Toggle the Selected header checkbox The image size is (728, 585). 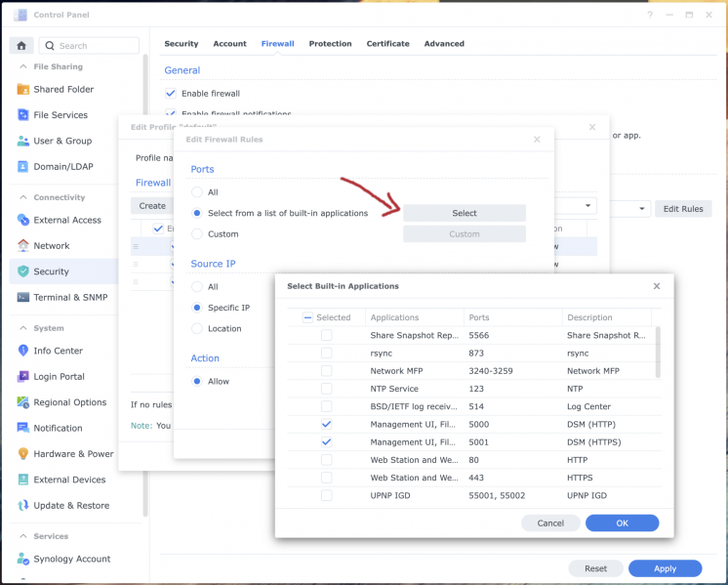click(x=307, y=317)
